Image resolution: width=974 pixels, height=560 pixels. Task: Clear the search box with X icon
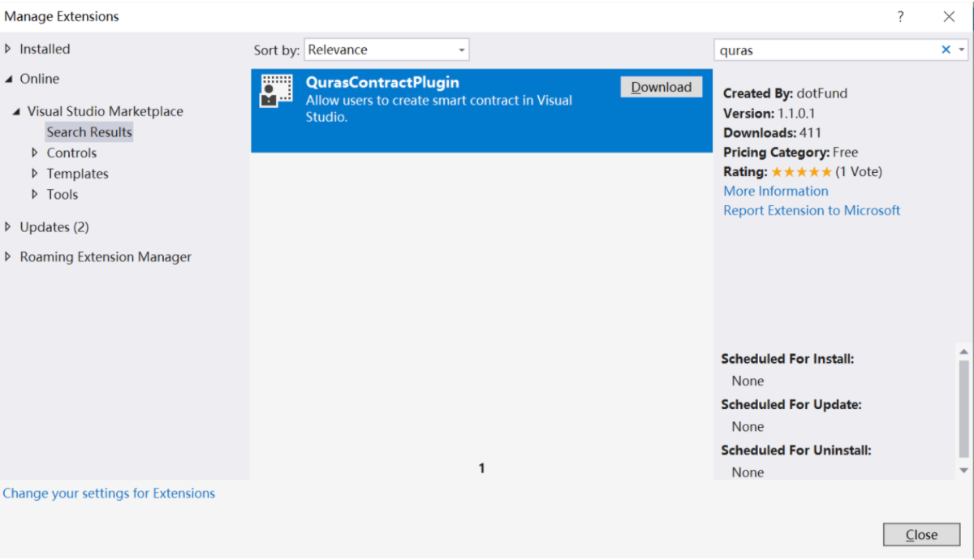(x=946, y=50)
